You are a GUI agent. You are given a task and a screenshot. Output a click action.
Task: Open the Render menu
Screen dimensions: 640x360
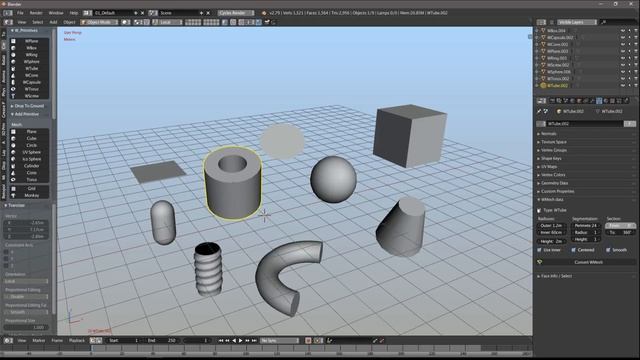(x=36, y=13)
